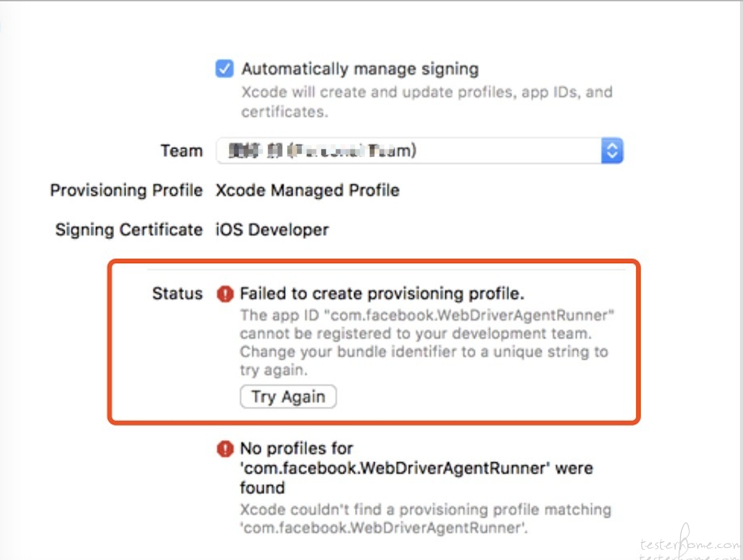Click the Try Again button
Viewport: 743px width, 560px height.
click(288, 397)
